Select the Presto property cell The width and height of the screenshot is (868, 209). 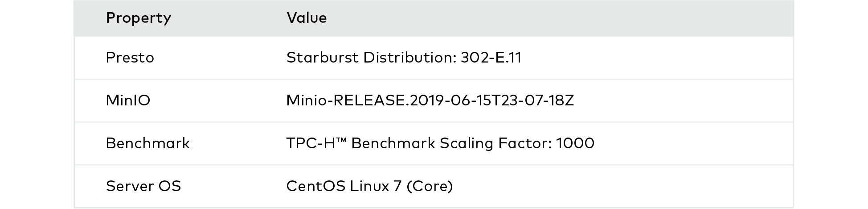[x=130, y=58]
